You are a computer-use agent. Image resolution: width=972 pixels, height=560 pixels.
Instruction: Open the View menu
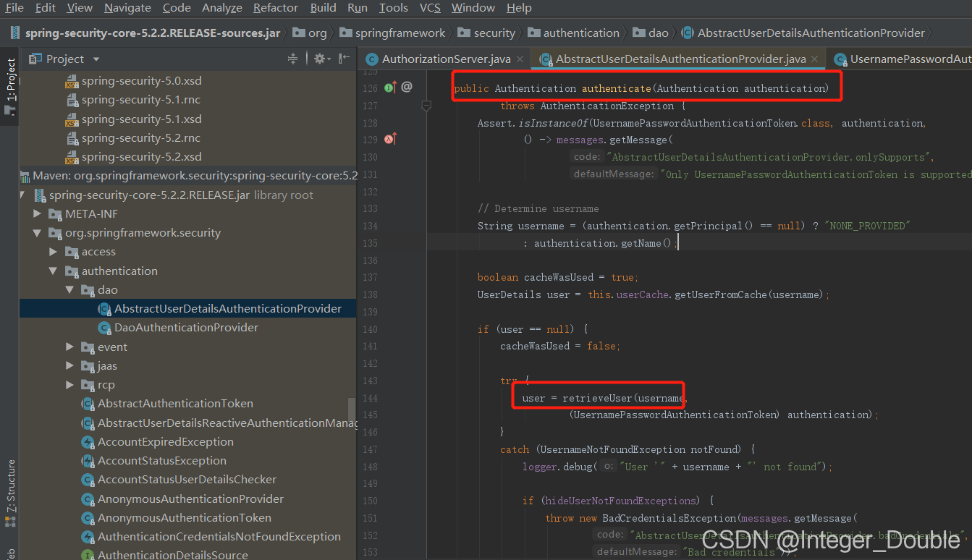tap(80, 8)
